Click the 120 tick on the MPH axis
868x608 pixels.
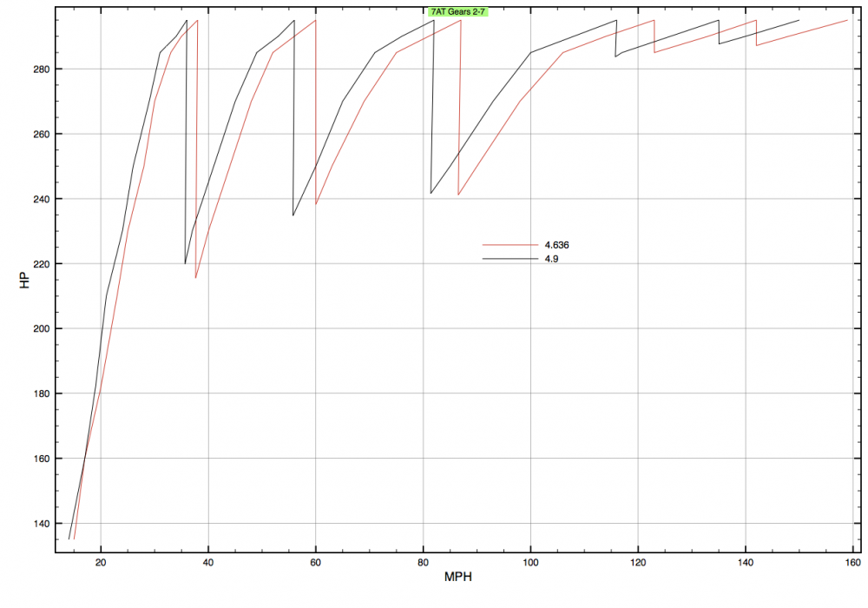(x=638, y=563)
